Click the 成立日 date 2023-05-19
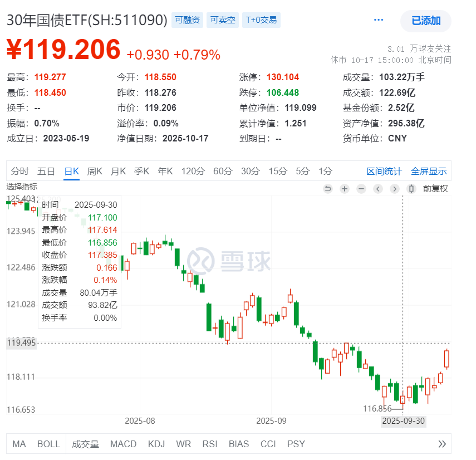 click(66, 139)
